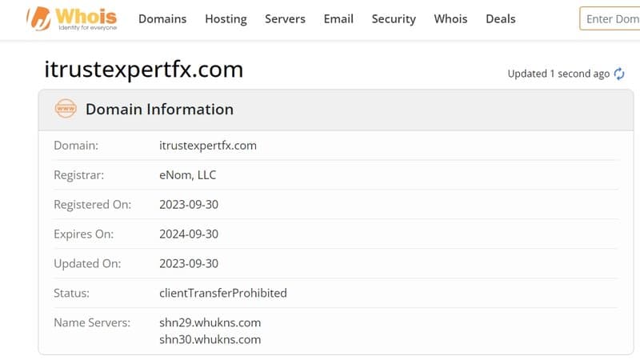Image resolution: width=640 pixels, height=364 pixels.
Task: Select name server shn29.whukns.com
Action: tap(210, 322)
